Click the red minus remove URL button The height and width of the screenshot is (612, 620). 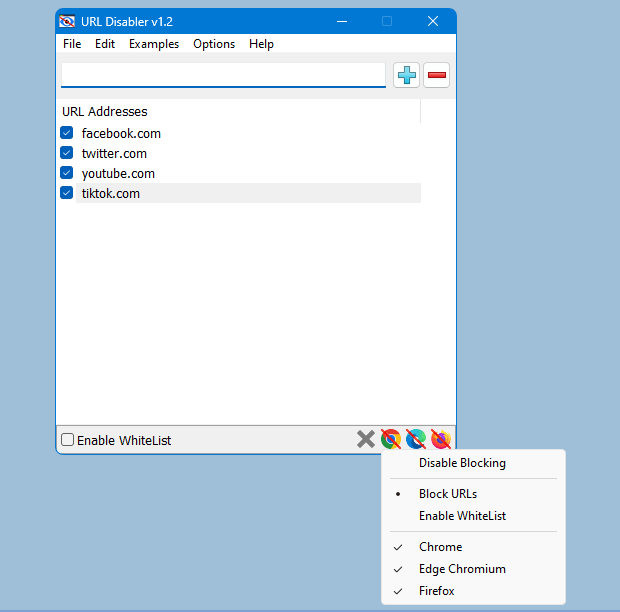tap(437, 75)
